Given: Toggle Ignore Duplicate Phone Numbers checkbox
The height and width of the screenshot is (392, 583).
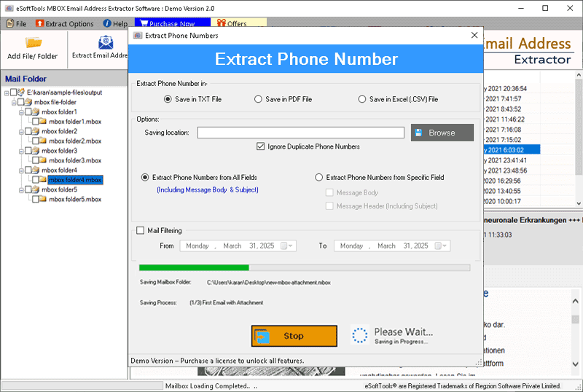Looking at the screenshot, I should pyautogui.click(x=261, y=146).
